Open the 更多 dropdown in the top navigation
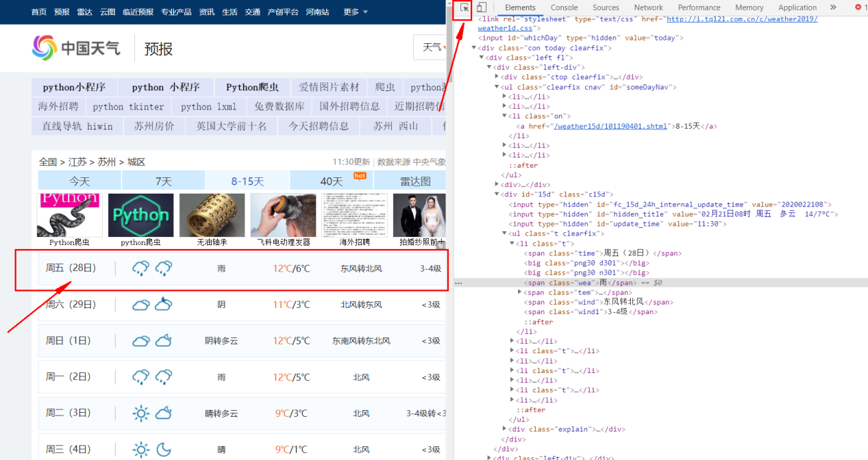 [x=356, y=12]
